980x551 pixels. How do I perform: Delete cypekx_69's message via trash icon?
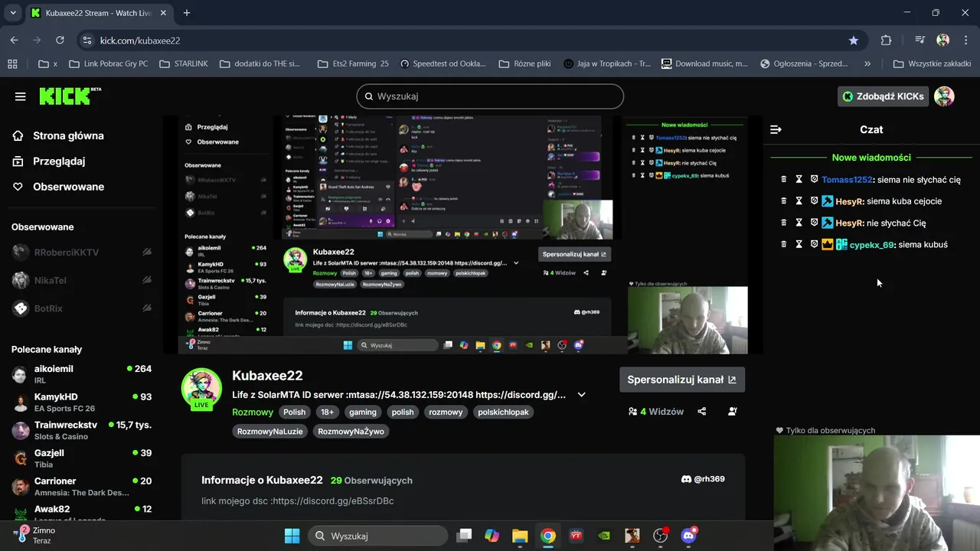click(783, 244)
